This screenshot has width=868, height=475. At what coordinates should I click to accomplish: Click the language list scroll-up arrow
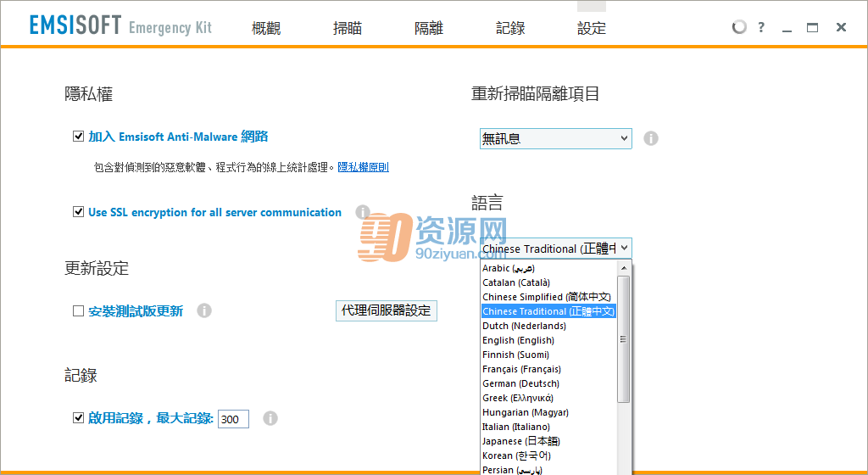(x=624, y=268)
